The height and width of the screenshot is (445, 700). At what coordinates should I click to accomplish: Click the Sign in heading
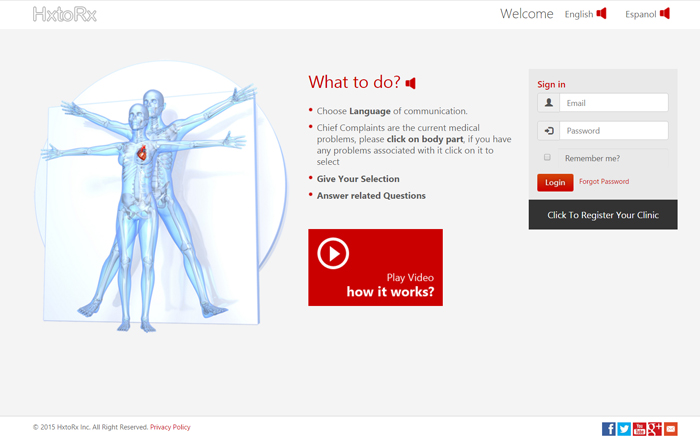click(x=551, y=84)
